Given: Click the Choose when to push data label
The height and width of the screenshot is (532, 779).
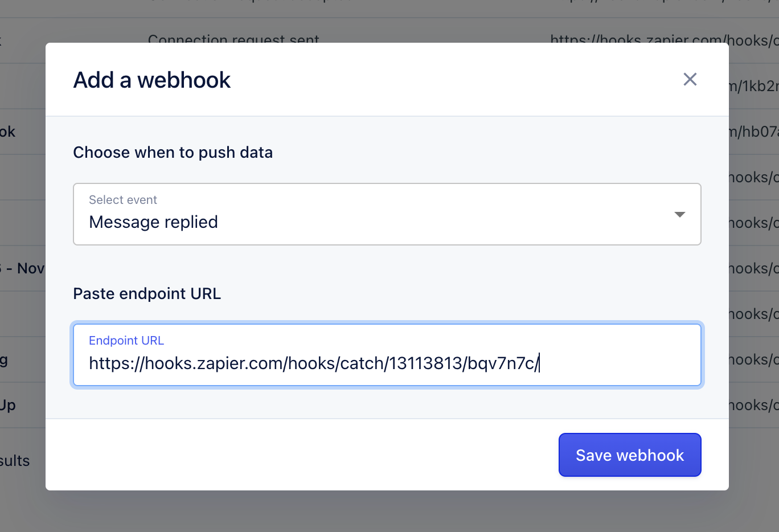Looking at the screenshot, I should pyautogui.click(x=173, y=153).
